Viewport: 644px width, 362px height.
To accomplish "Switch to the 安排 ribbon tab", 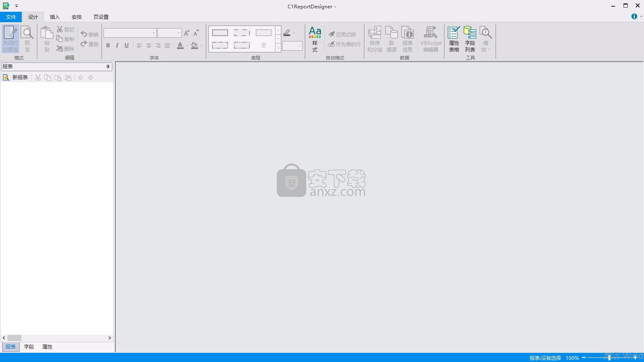I will pos(77,17).
